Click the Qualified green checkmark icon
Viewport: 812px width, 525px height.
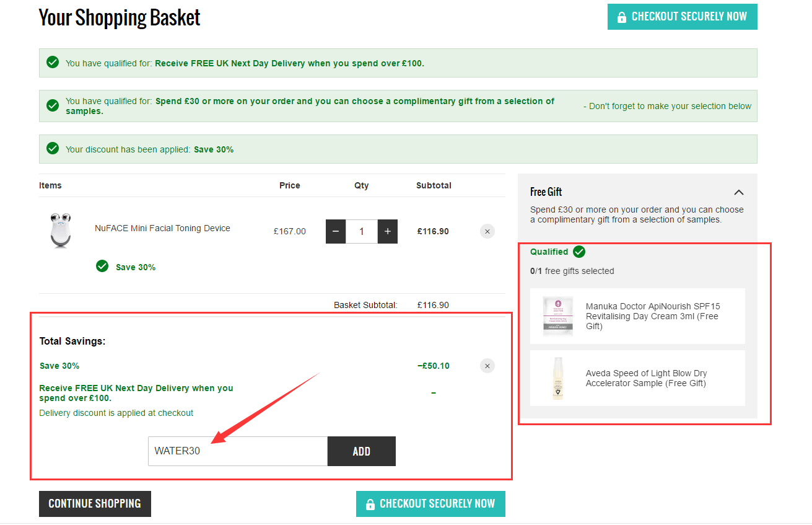[579, 252]
